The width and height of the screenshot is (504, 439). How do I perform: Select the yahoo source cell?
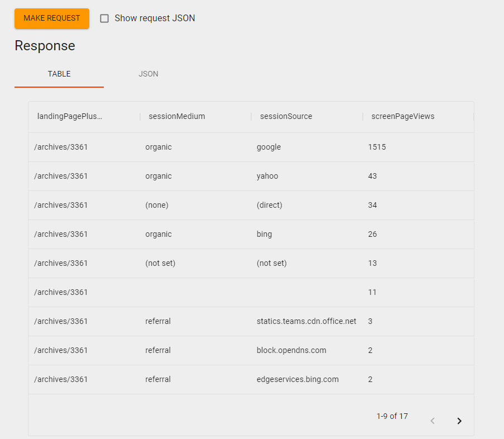pos(267,176)
